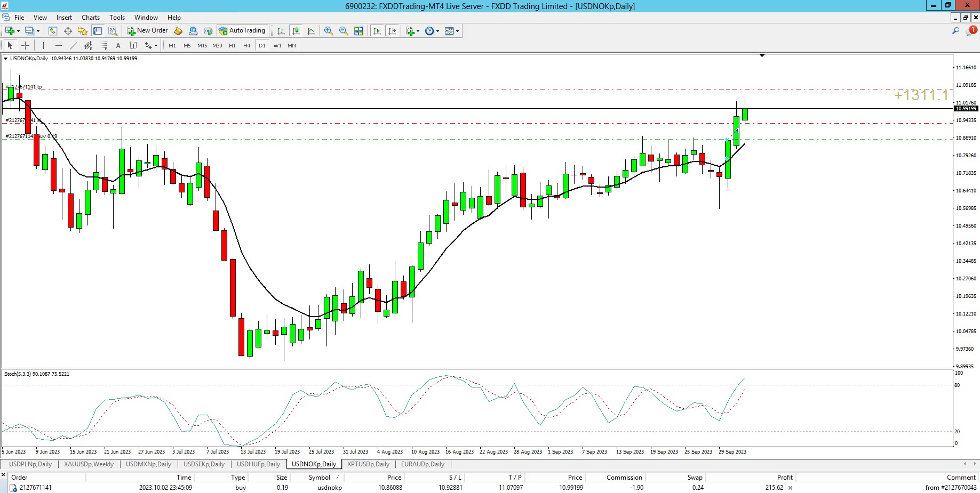980x493 pixels.
Task: Switch timeframe to M15
Action: pos(202,45)
